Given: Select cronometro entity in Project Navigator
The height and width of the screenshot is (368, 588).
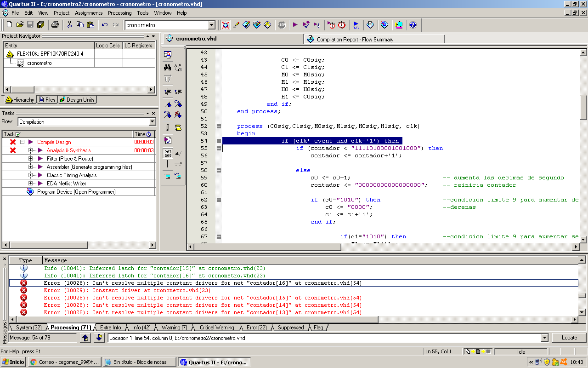Looking at the screenshot, I should coord(40,63).
